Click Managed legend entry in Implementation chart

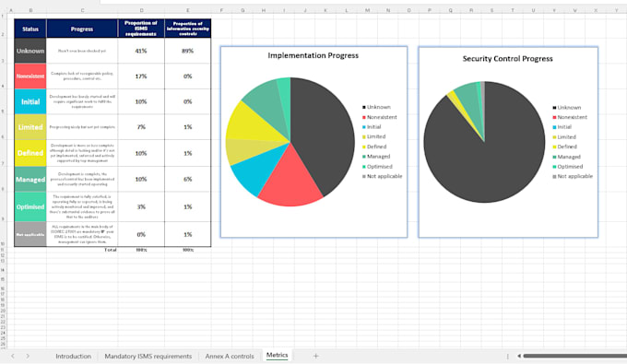376,157
